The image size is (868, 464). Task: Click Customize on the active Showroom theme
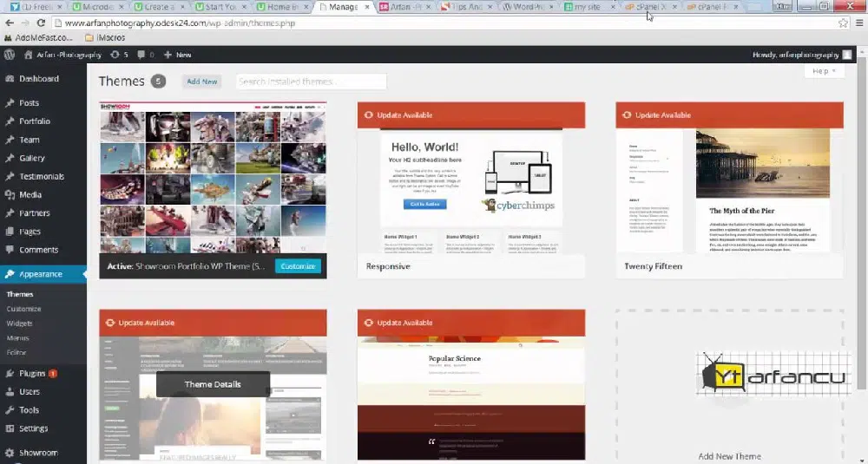click(298, 266)
